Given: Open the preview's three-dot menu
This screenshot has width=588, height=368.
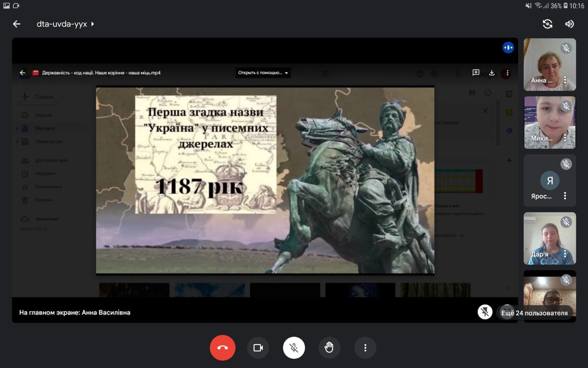Looking at the screenshot, I should click(507, 73).
